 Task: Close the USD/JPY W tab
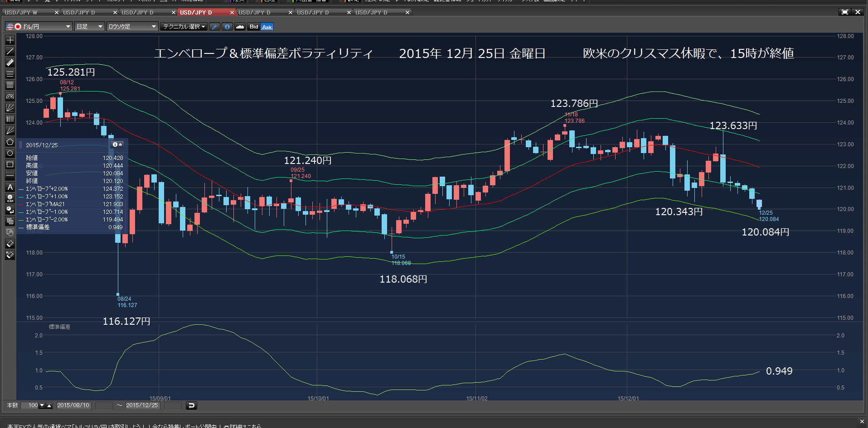click(x=57, y=12)
